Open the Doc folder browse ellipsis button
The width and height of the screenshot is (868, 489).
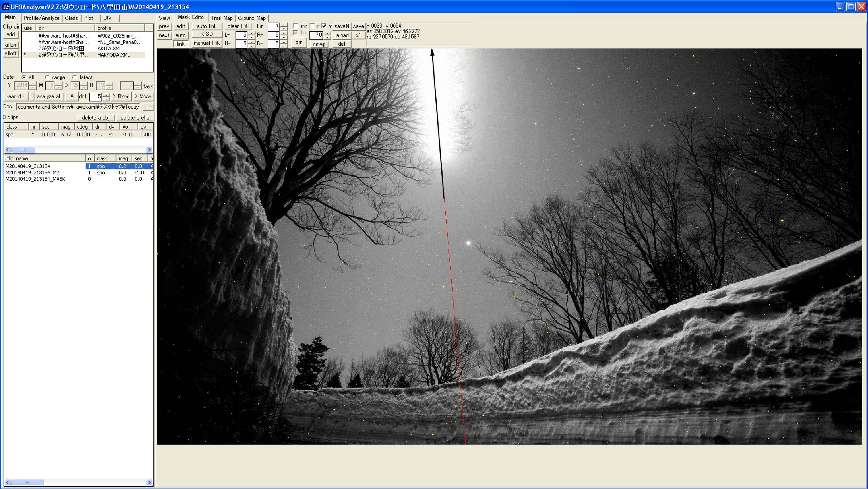point(148,107)
